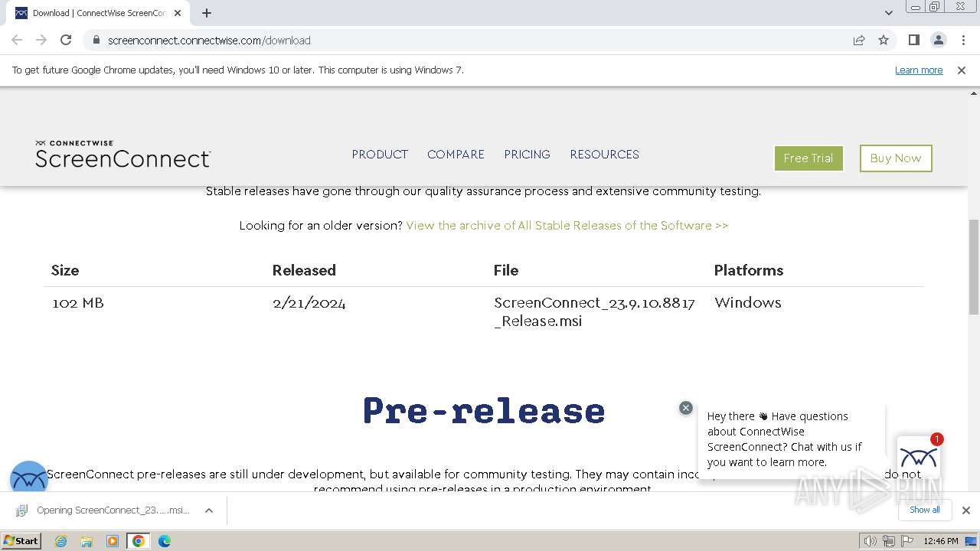Open File Explorer from taskbar
Screen dimensions: 980x551
click(x=87, y=541)
